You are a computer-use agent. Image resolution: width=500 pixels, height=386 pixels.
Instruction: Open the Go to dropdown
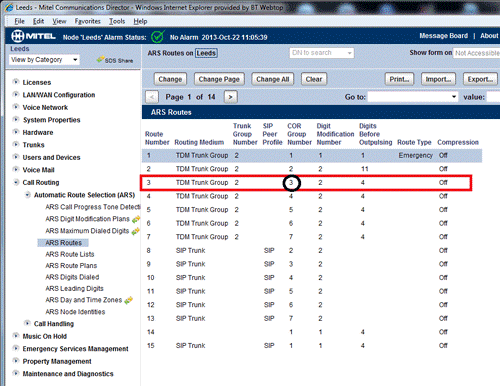413,97
